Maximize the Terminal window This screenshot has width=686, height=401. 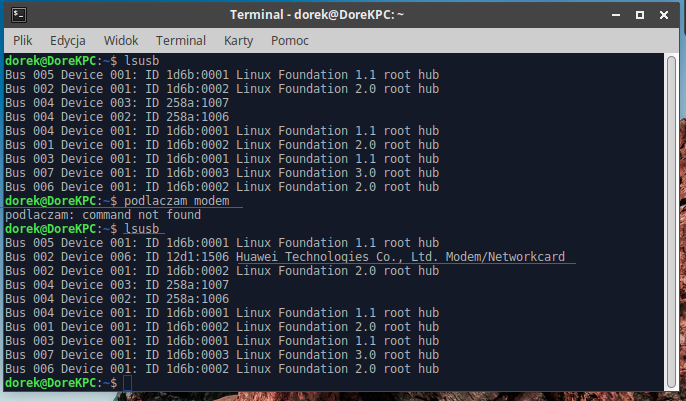coord(637,15)
